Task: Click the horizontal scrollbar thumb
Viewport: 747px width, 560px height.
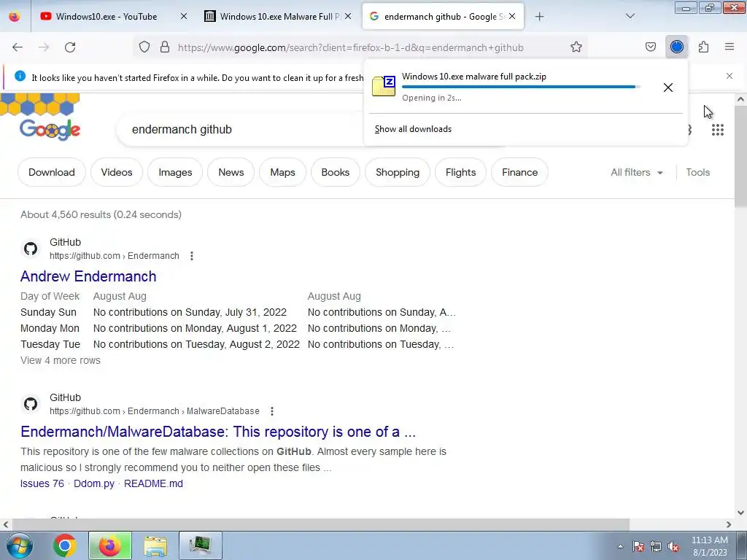Action: coord(321,524)
